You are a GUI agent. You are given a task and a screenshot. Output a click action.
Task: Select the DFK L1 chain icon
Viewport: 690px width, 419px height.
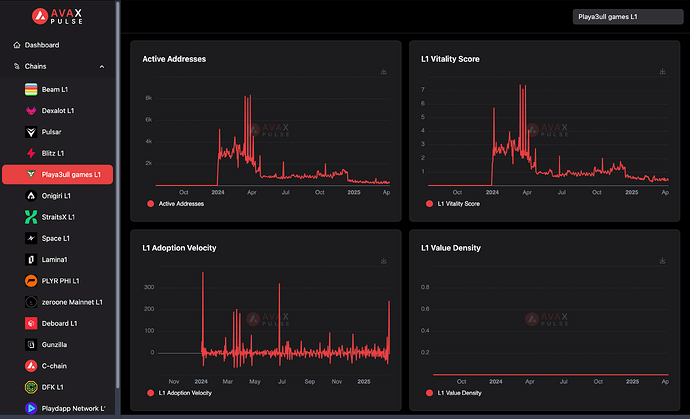click(x=31, y=387)
